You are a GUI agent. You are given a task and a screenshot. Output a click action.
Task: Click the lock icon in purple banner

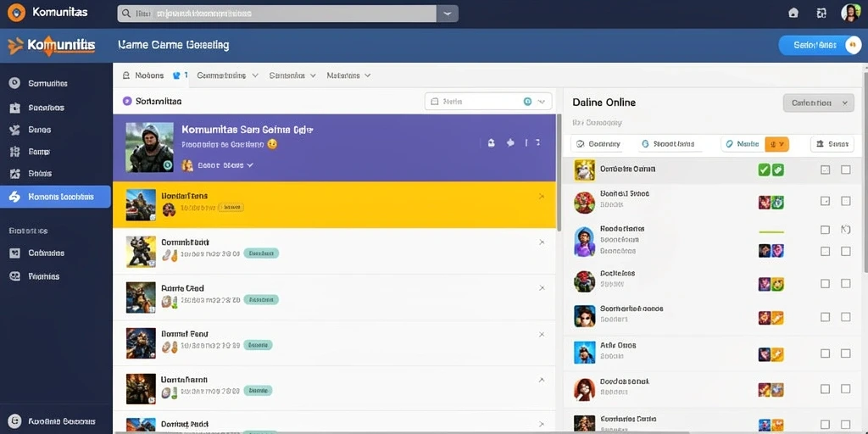tap(491, 142)
